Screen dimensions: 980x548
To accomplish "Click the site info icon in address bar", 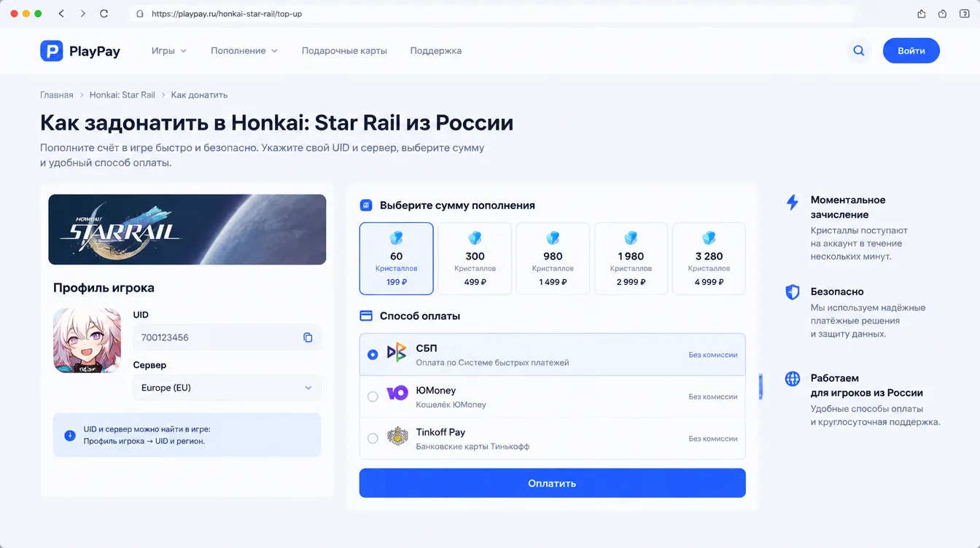I will [140, 14].
